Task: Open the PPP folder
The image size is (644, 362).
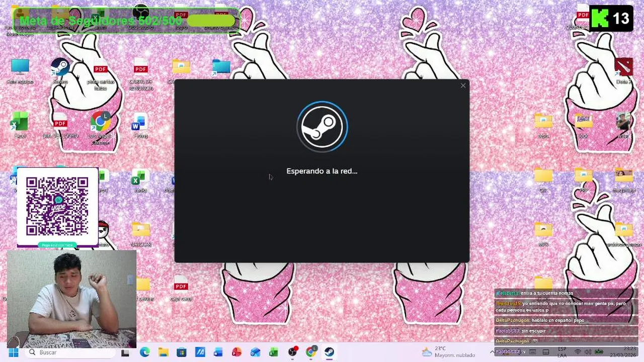Action: (x=584, y=180)
